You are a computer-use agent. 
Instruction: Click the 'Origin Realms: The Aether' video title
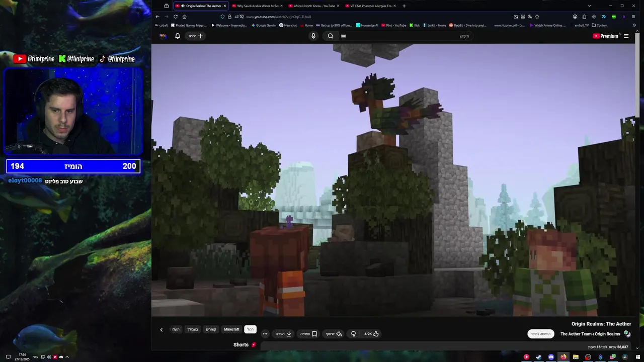(x=601, y=324)
